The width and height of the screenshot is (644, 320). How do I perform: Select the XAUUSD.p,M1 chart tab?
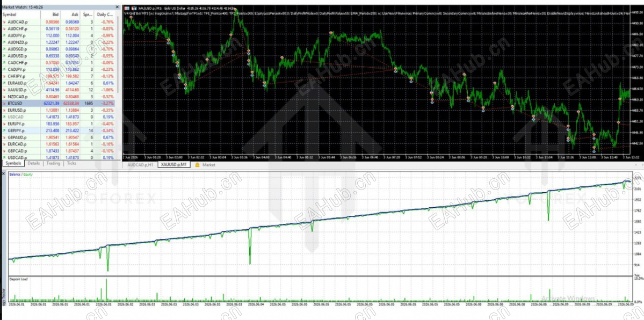[175, 165]
